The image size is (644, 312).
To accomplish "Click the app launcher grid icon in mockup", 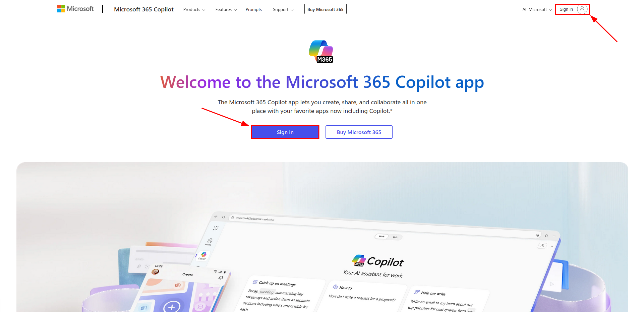I will [x=216, y=228].
